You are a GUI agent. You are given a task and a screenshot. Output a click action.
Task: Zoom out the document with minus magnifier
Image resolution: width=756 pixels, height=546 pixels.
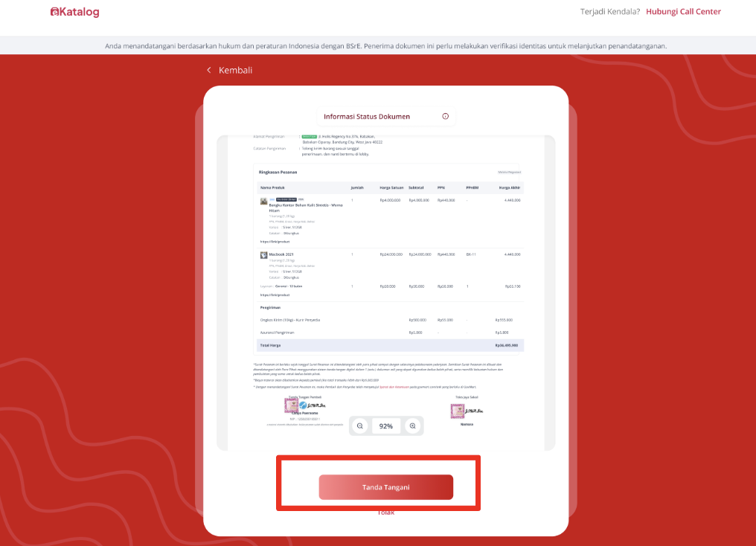tap(359, 426)
